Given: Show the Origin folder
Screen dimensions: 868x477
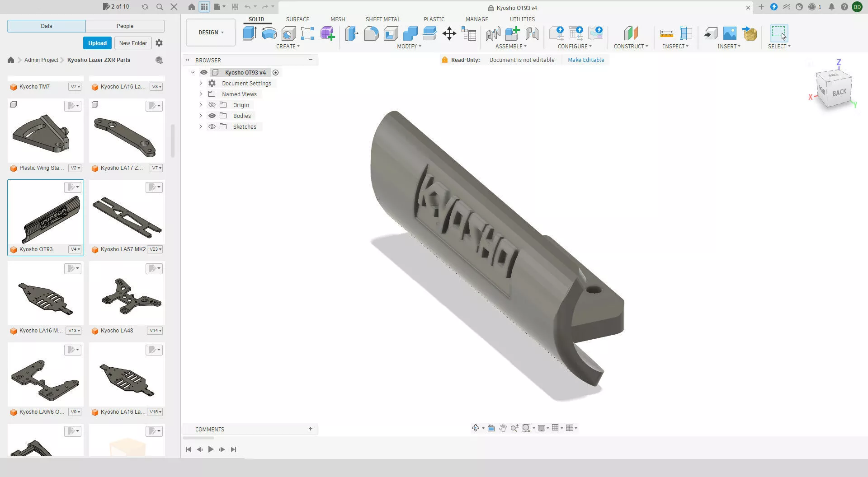Looking at the screenshot, I should click(x=212, y=105).
